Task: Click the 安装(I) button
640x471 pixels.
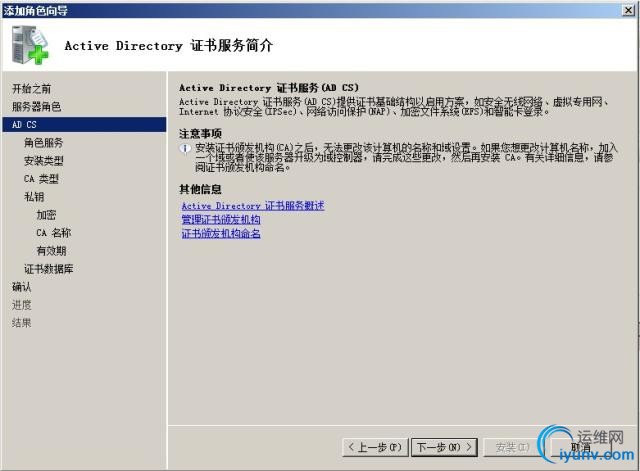Action: 512,447
